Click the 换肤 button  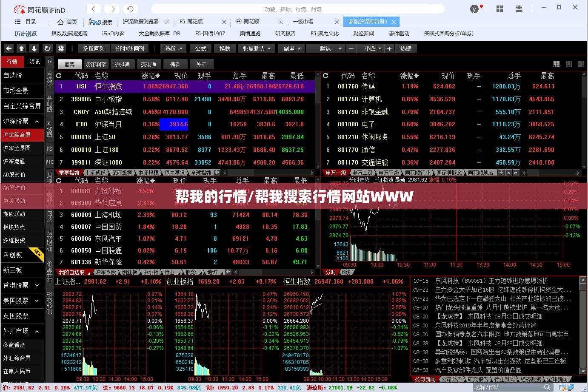point(225,48)
